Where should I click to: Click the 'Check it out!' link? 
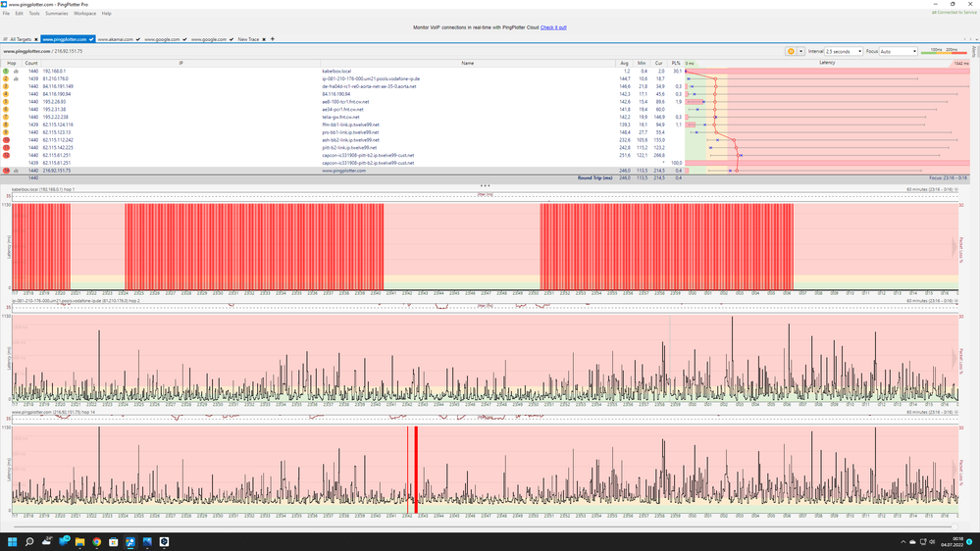(x=553, y=27)
